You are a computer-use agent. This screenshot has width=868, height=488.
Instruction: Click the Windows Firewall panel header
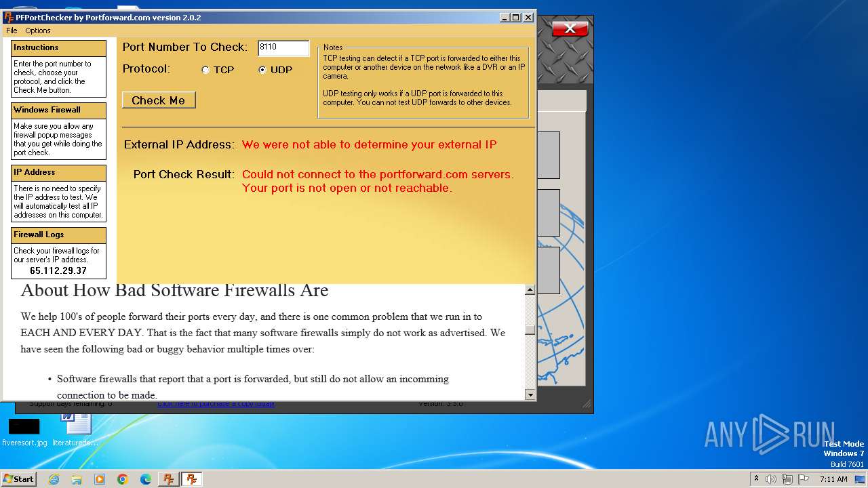[x=58, y=110]
